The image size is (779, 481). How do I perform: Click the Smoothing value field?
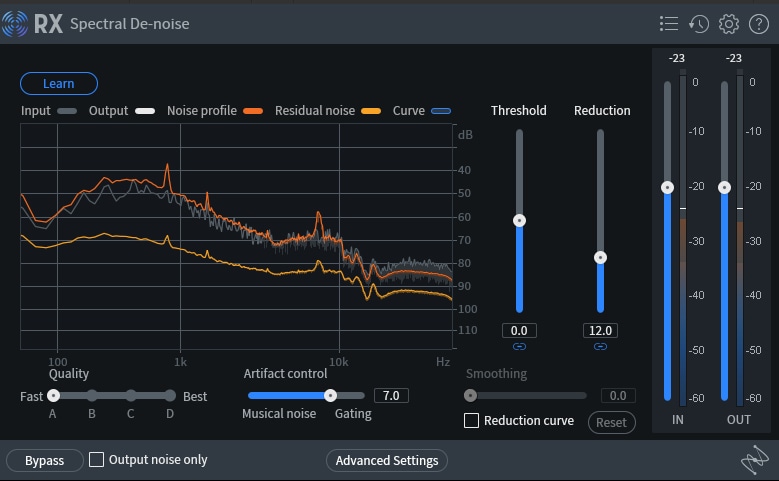[618, 396]
